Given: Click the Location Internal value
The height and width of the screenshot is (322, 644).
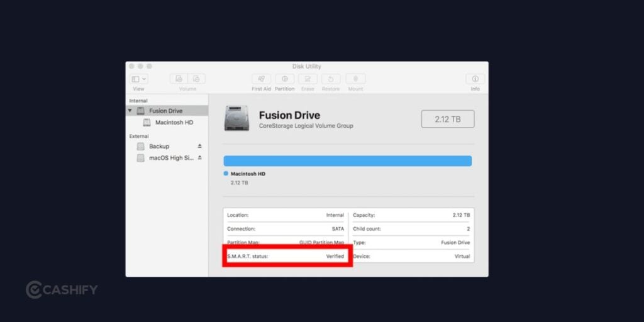Looking at the screenshot, I should 335,215.
